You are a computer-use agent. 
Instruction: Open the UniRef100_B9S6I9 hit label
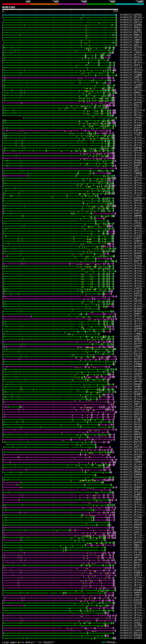tap(131, 20)
